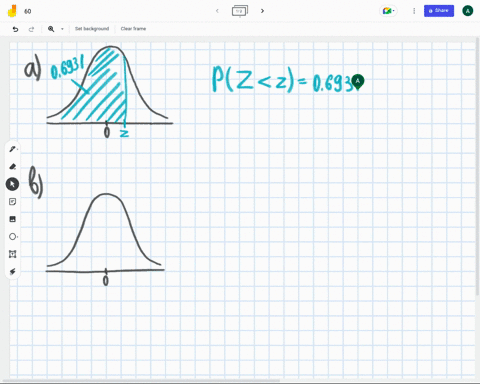This screenshot has height=384, width=480.
Task: Activate the Laser pointer tool
Action: click(x=13, y=272)
